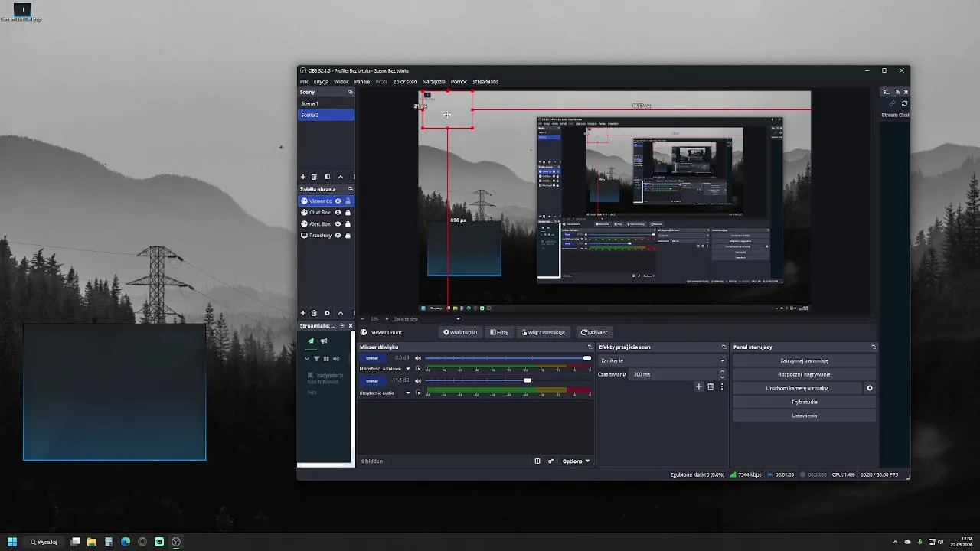The image size is (980, 551).
Task: Click Uruchom kamerę wirtualną button
Action: coord(797,388)
